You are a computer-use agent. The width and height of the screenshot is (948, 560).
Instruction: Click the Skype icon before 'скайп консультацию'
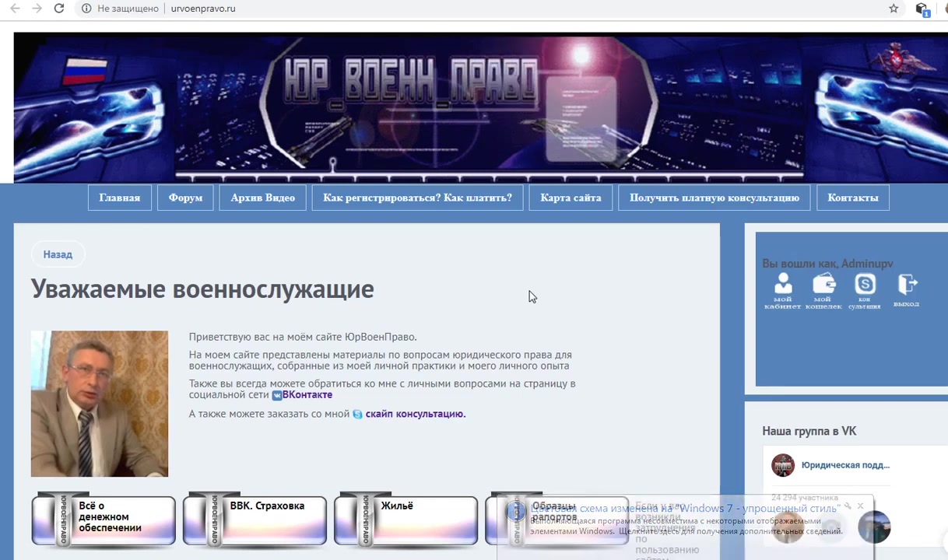tap(357, 415)
